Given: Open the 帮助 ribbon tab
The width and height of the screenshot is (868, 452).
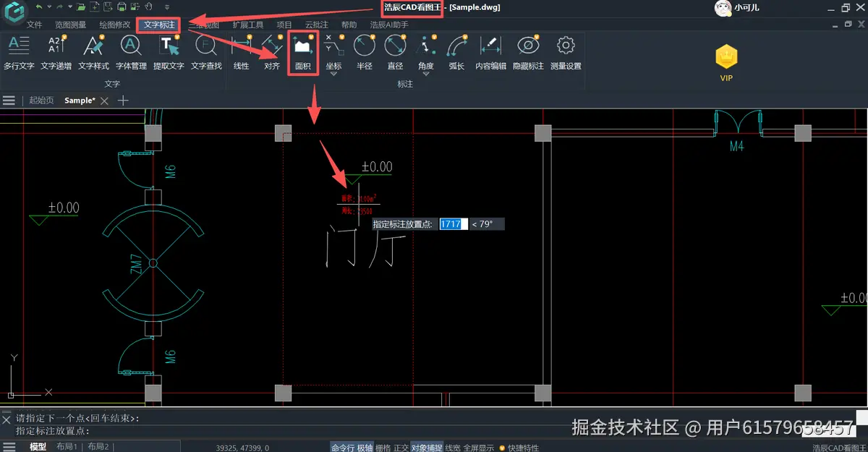Looking at the screenshot, I should tap(349, 25).
